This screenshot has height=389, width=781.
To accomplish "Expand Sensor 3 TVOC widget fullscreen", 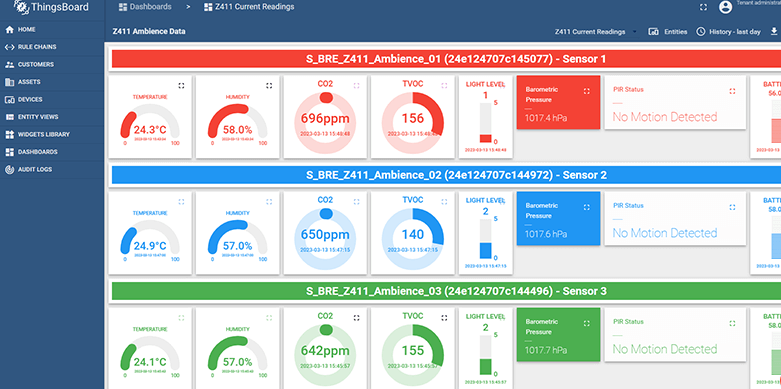I will pos(444,318).
